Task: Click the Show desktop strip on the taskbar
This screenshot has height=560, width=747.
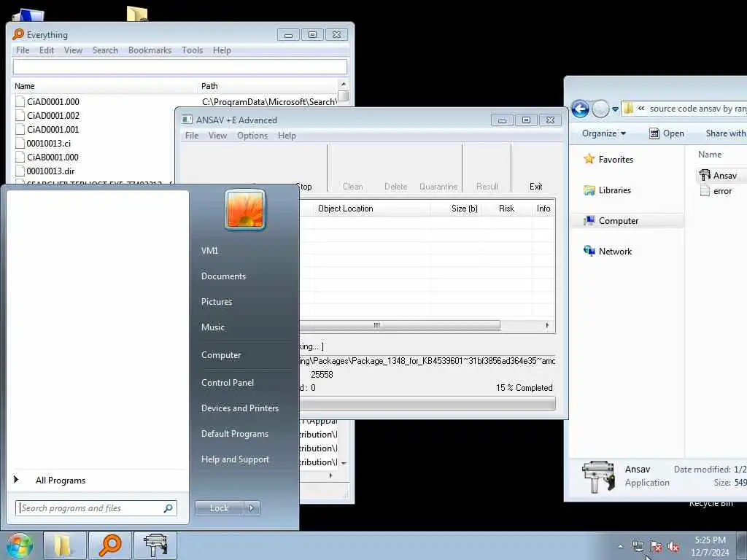Action: (741, 545)
